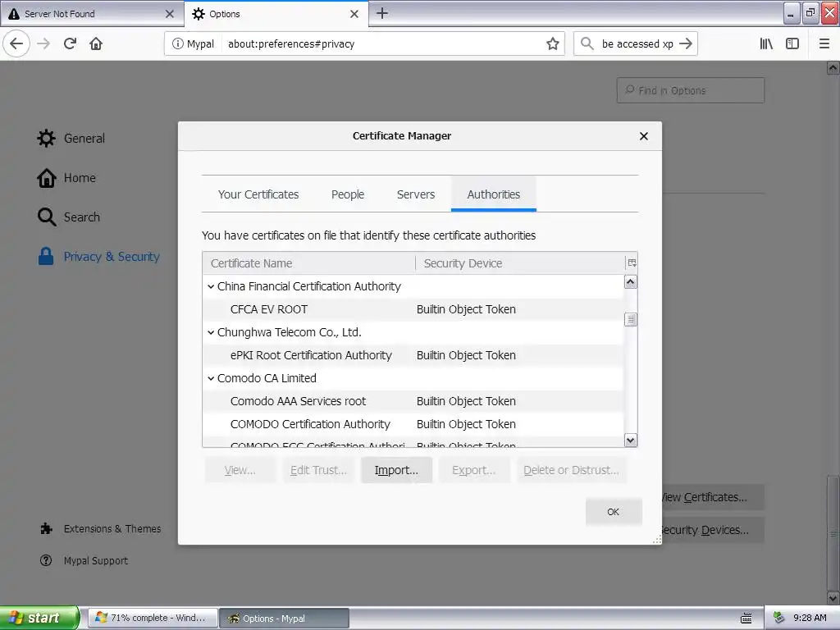Click Home house icon in sidebar

[47, 178]
